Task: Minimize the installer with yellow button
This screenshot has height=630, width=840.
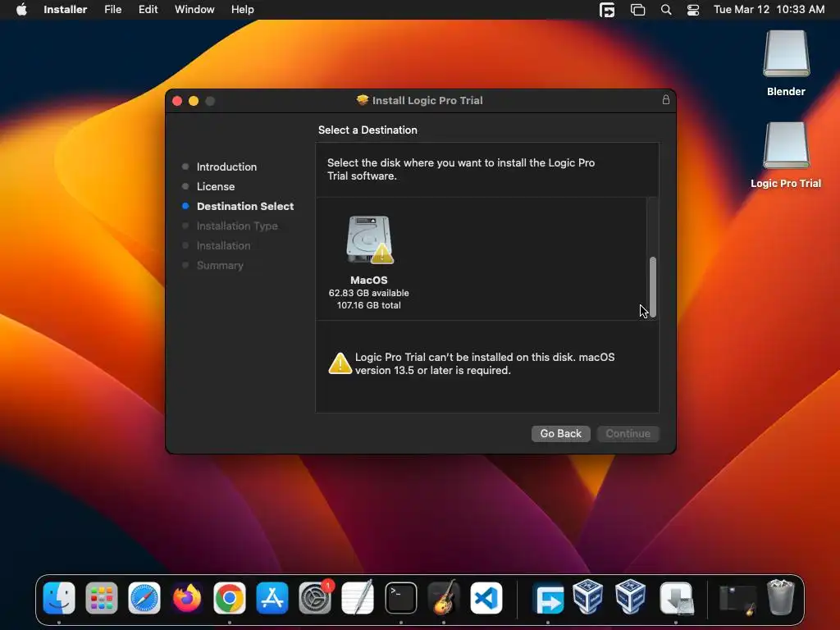Action: click(x=194, y=101)
